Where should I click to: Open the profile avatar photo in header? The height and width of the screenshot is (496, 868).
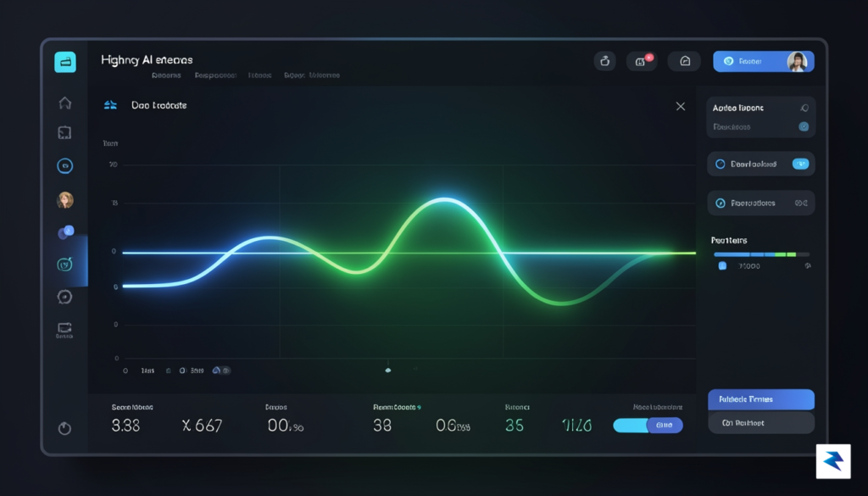(x=797, y=61)
